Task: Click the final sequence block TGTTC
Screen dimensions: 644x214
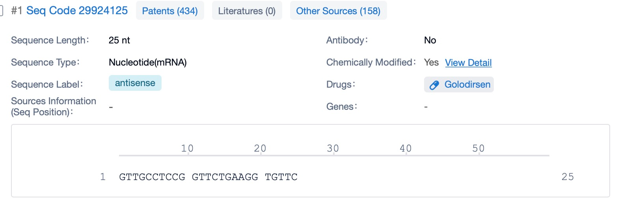Action: click(x=281, y=177)
